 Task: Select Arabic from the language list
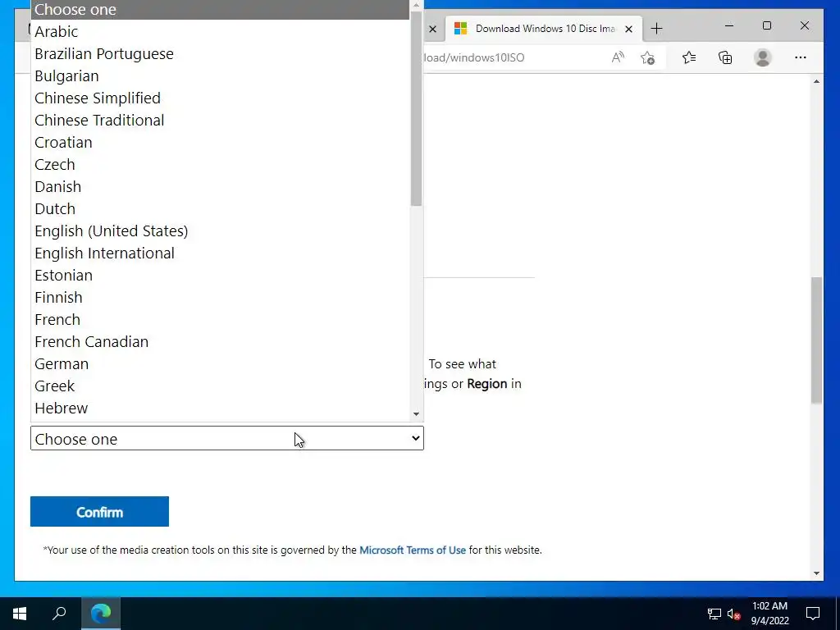pyautogui.click(x=220, y=32)
